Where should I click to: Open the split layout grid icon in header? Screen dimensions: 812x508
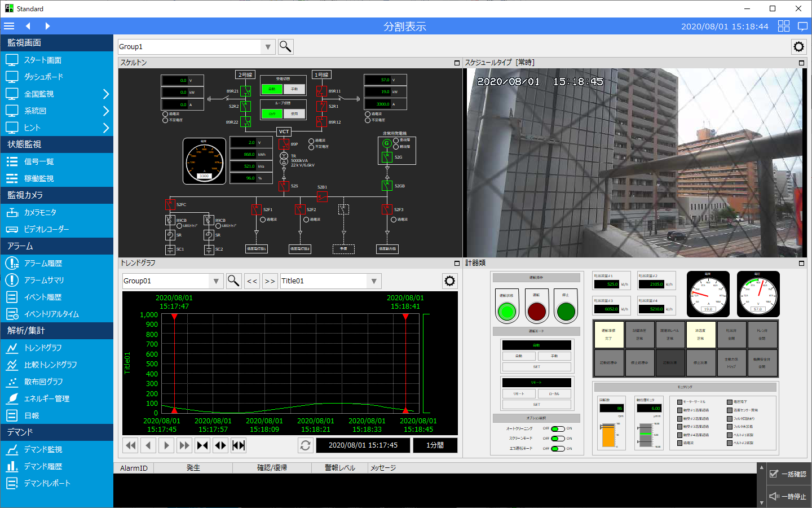pos(784,26)
